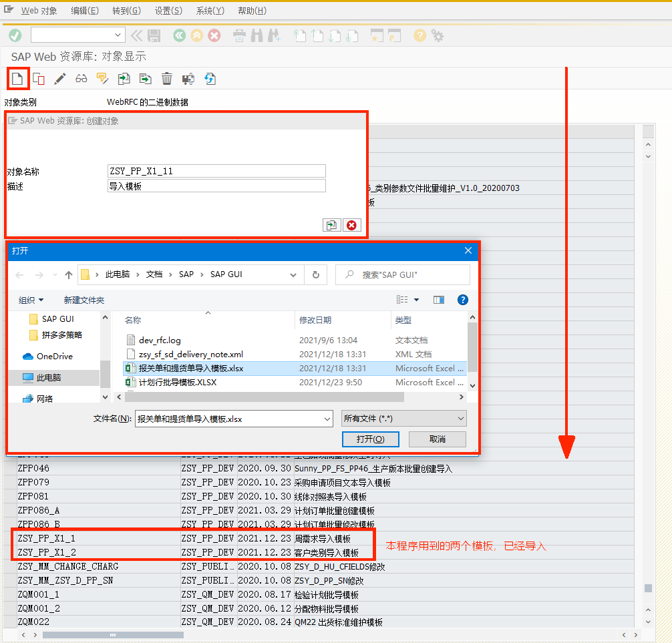Viewport: 672px width, 643px height.
Task: Open the 组织 dropdown menu
Action: click(31, 299)
